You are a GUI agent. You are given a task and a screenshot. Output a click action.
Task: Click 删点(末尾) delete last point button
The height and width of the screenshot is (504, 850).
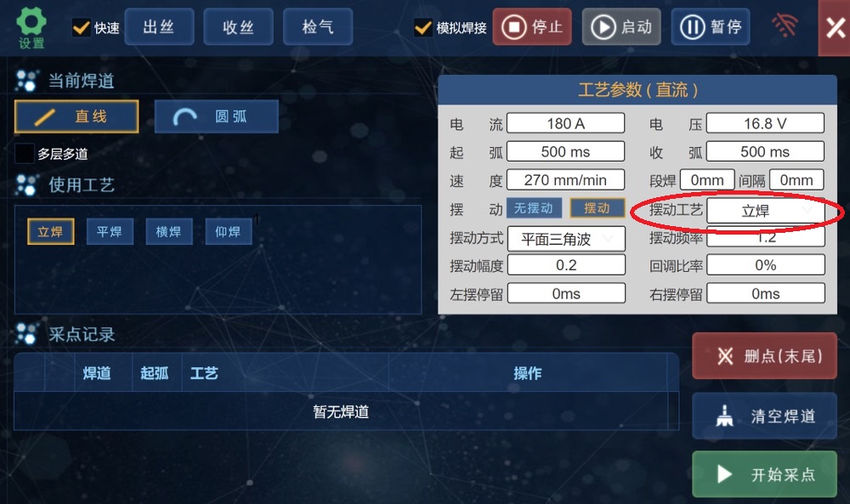(764, 356)
